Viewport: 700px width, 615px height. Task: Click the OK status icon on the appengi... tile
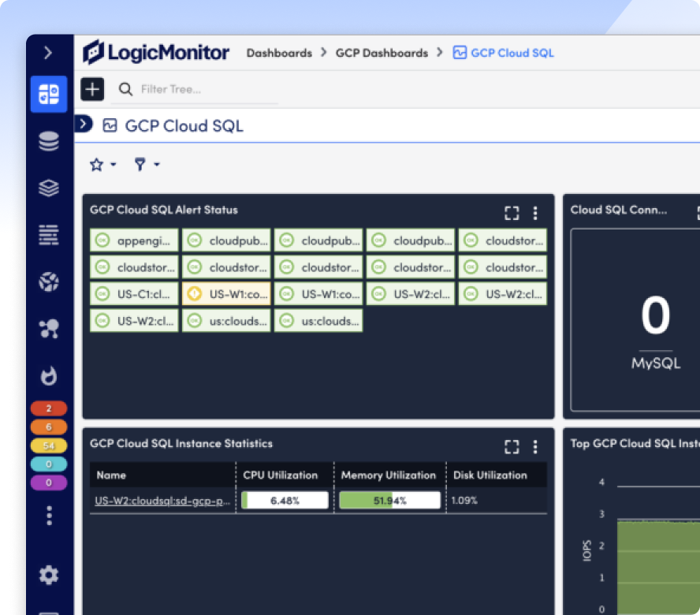[x=102, y=240]
